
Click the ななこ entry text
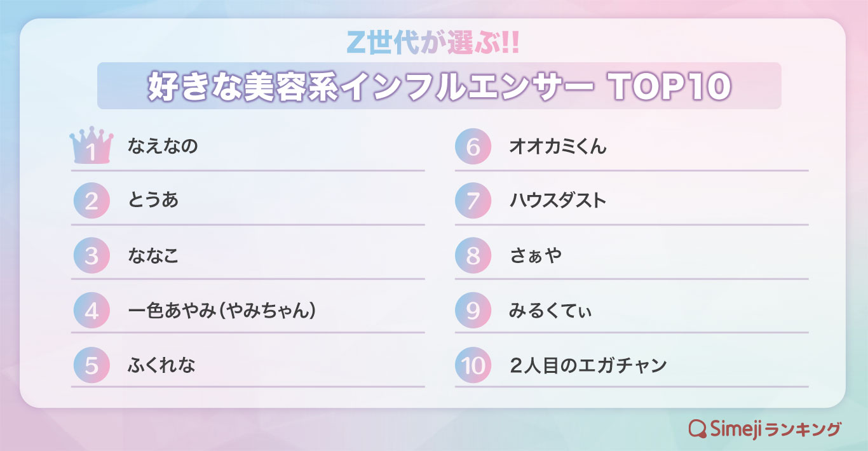tap(153, 256)
